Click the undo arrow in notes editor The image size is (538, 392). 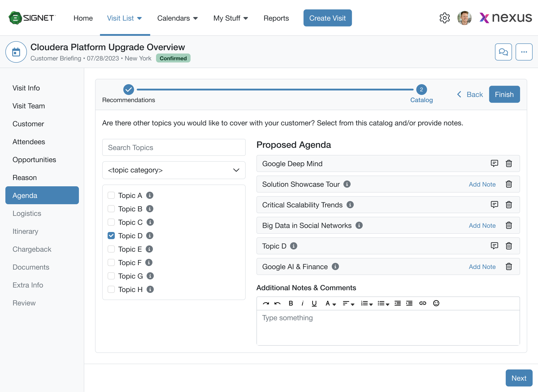(277, 303)
